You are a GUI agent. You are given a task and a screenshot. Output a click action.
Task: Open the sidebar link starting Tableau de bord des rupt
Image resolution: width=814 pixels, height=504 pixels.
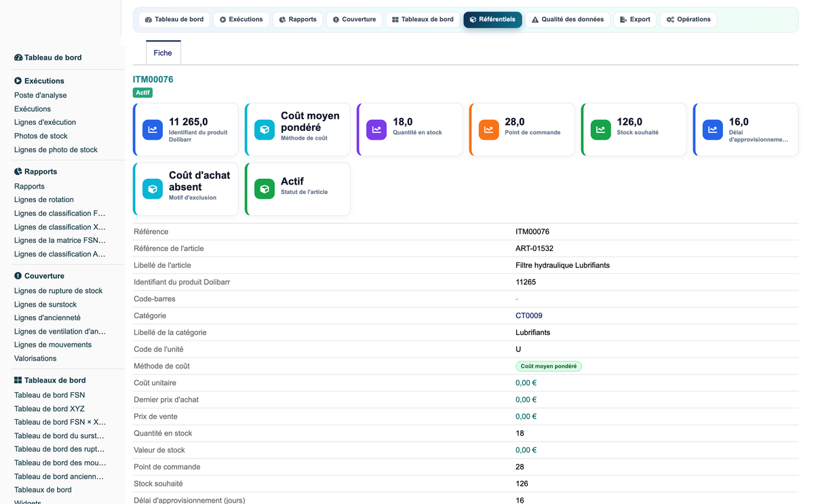(x=60, y=450)
